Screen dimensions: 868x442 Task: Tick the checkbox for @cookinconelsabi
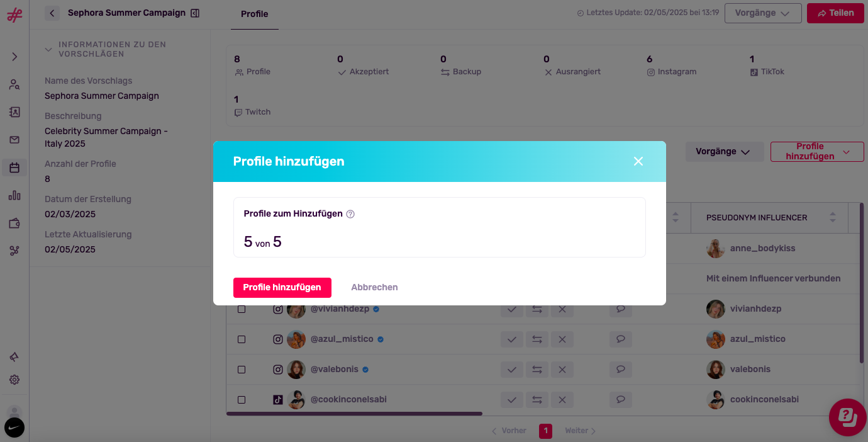point(242,400)
